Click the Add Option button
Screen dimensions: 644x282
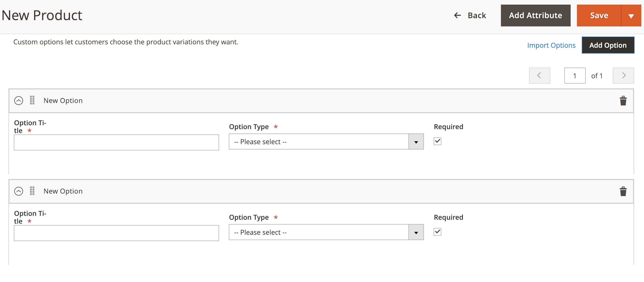[608, 45]
